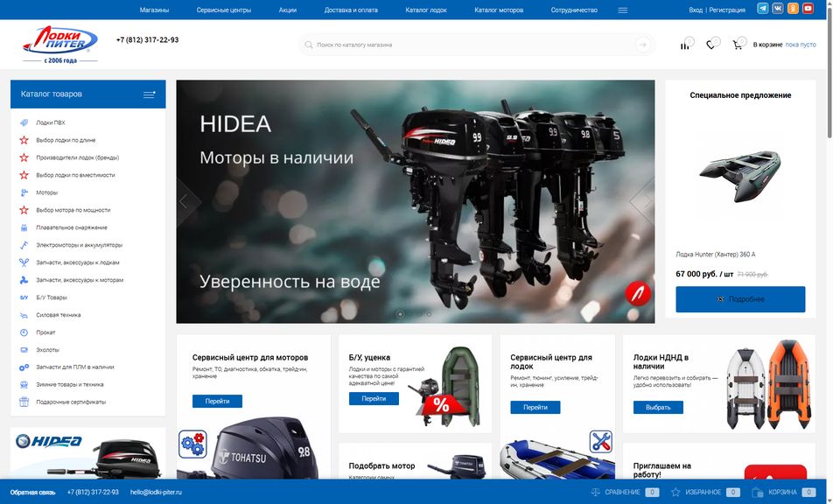
Task: Click the Hidea brand banner in sidebar
Action: tap(88, 453)
